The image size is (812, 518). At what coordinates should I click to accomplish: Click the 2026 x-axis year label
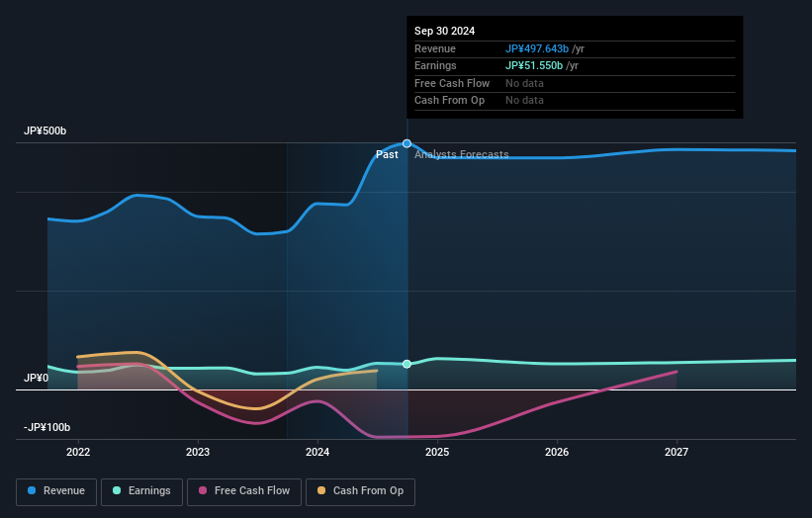coord(557,452)
